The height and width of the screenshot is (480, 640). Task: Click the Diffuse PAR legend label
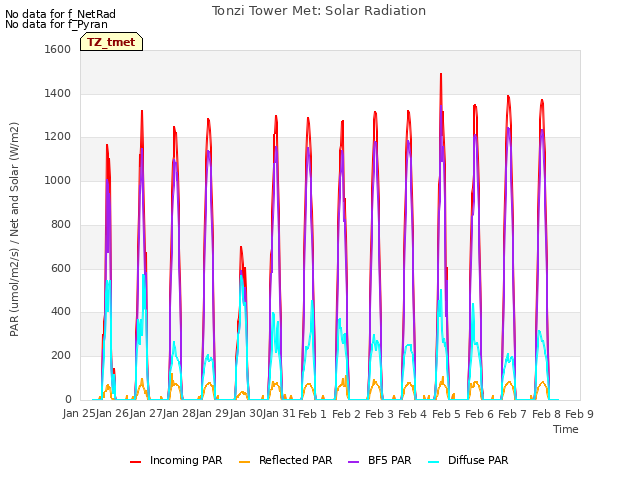[478, 460]
